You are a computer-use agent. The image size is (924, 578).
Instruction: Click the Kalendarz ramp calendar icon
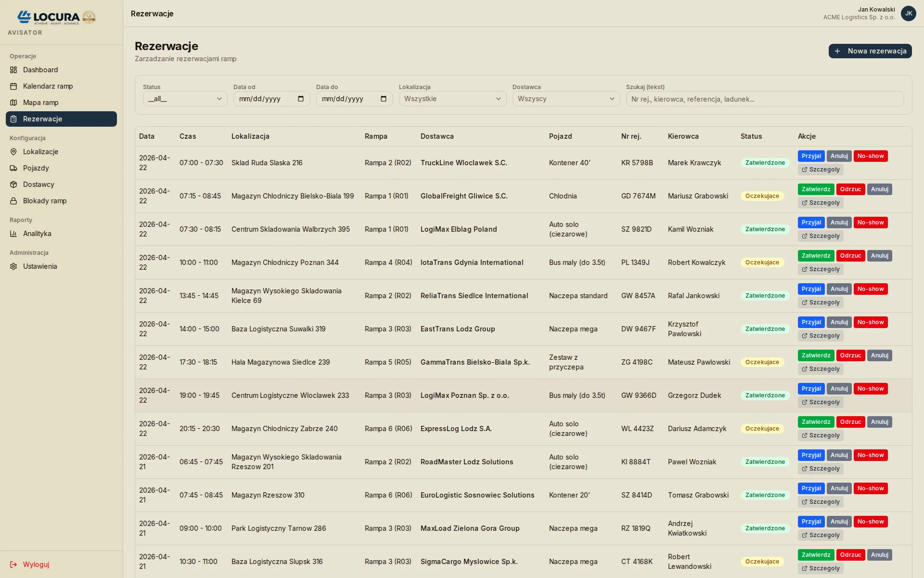pos(13,86)
